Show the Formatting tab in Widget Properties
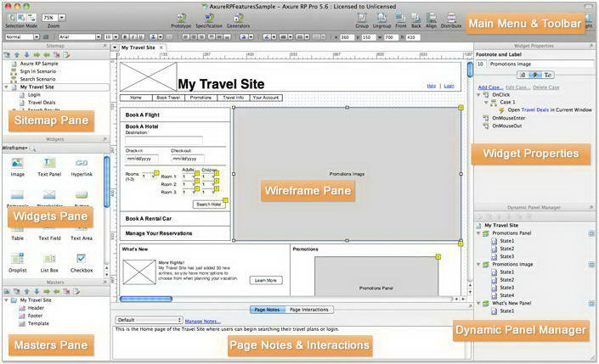The image size is (599, 364). [548, 75]
